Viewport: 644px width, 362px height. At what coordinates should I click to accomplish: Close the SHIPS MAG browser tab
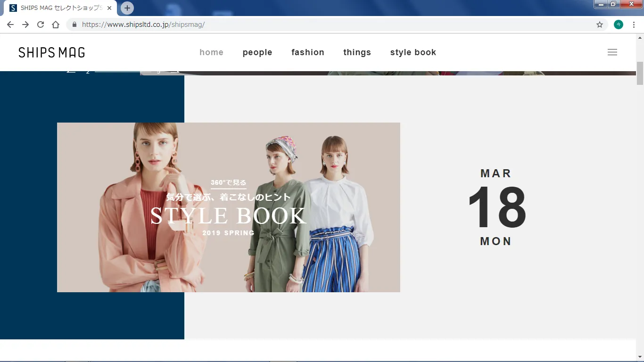(x=109, y=8)
